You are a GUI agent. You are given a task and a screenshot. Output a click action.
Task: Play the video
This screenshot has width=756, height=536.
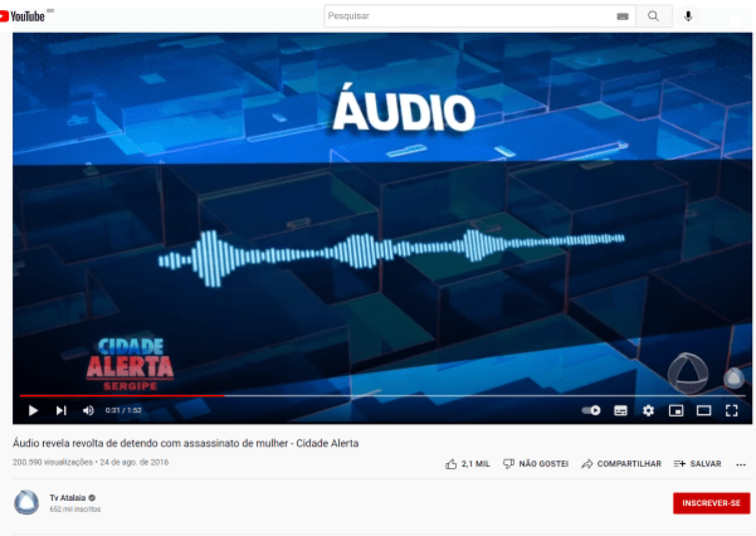[x=33, y=411]
